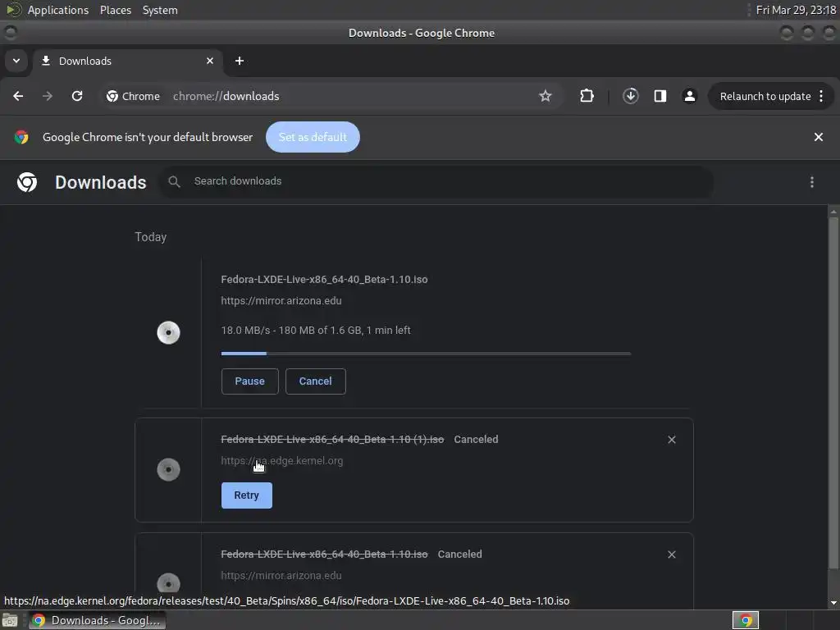Click the window menu button in title bar
The width and height of the screenshot is (840, 630).
10,33
